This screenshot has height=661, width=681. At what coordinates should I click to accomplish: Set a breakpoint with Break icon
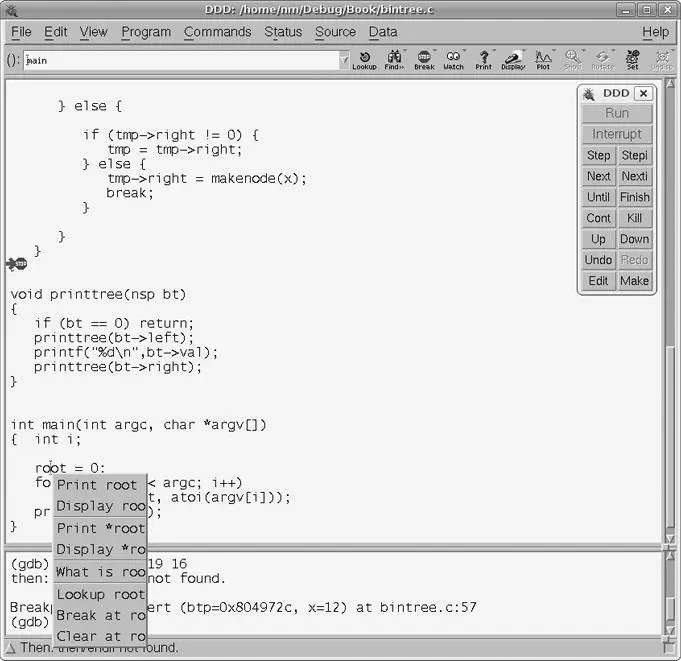pos(424,60)
